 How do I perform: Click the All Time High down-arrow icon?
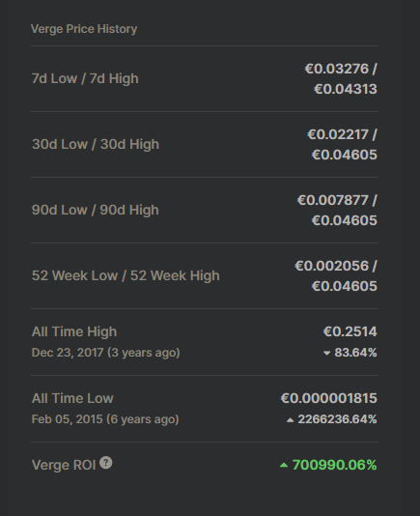pyautogui.click(x=326, y=353)
